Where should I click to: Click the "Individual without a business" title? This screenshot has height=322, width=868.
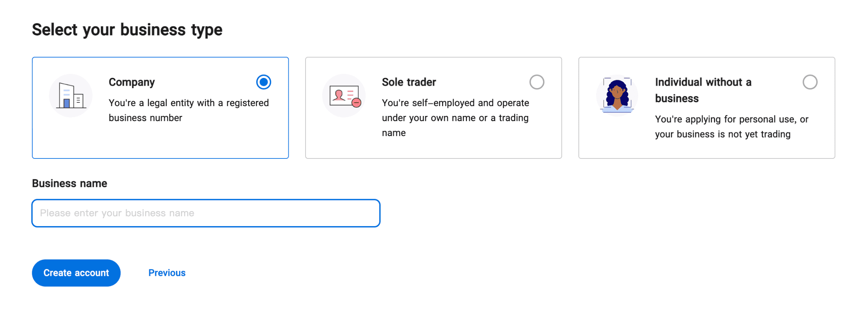pyautogui.click(x=703, y=90)
